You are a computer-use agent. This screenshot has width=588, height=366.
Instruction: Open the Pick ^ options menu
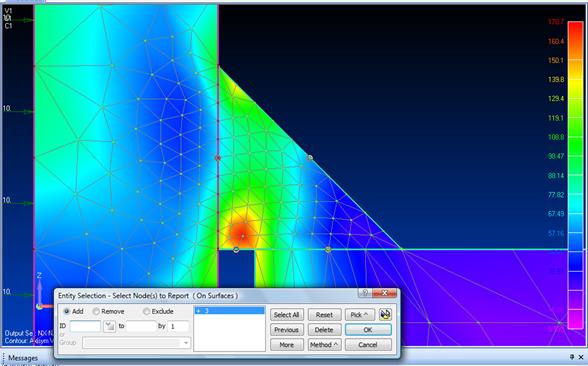point(359,315)
